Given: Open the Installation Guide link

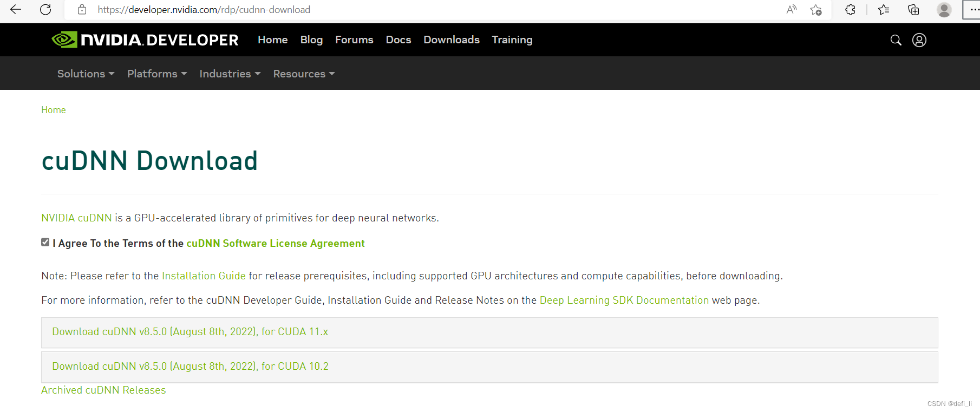Looking at the screenshot, I should (x=204, y=276).
